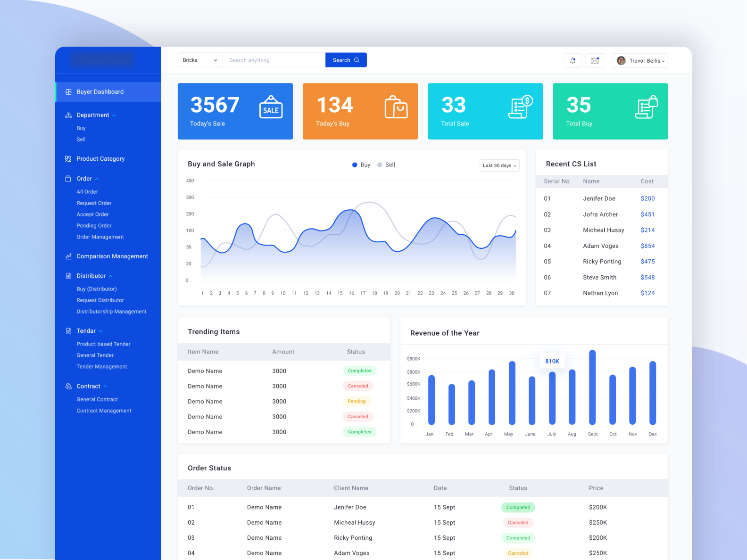Click the Contract people icon

pos(68,386)
